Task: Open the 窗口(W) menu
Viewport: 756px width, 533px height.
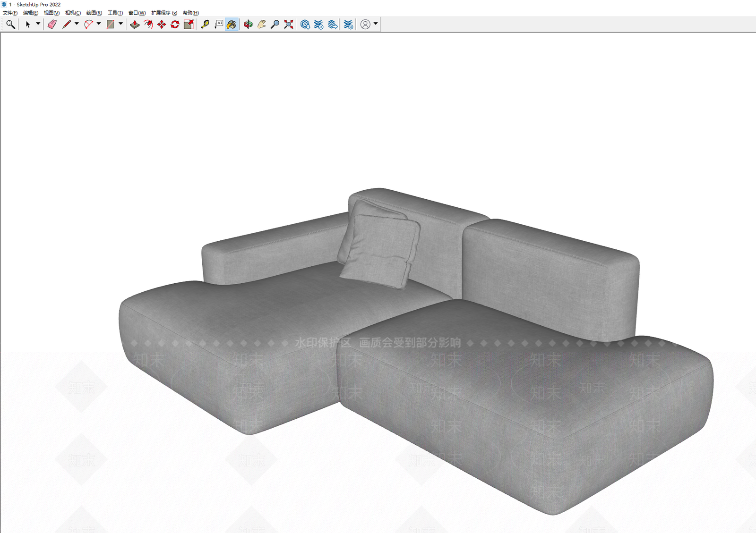Action: [137, 13]
